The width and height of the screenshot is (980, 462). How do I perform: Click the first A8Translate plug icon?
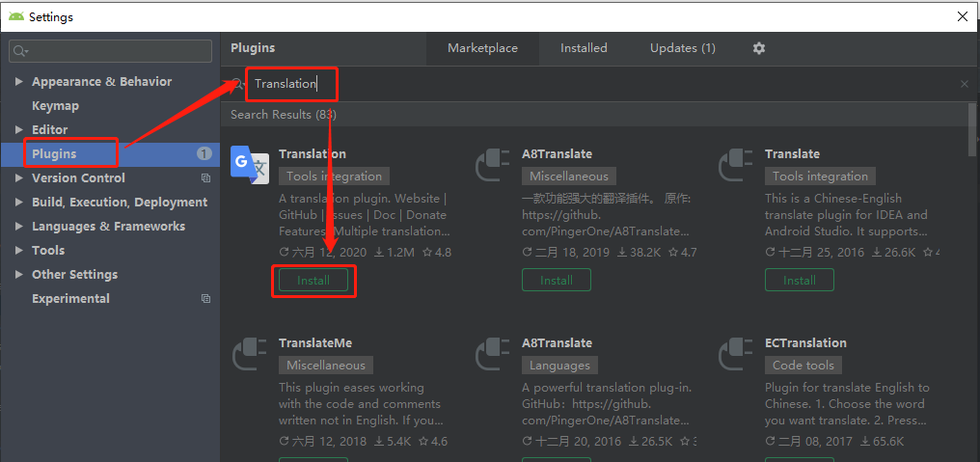pos(494,164)
